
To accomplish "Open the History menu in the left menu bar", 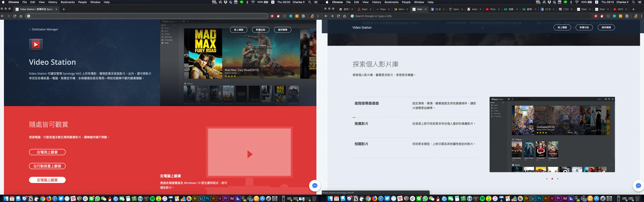I will pos(53,2).
